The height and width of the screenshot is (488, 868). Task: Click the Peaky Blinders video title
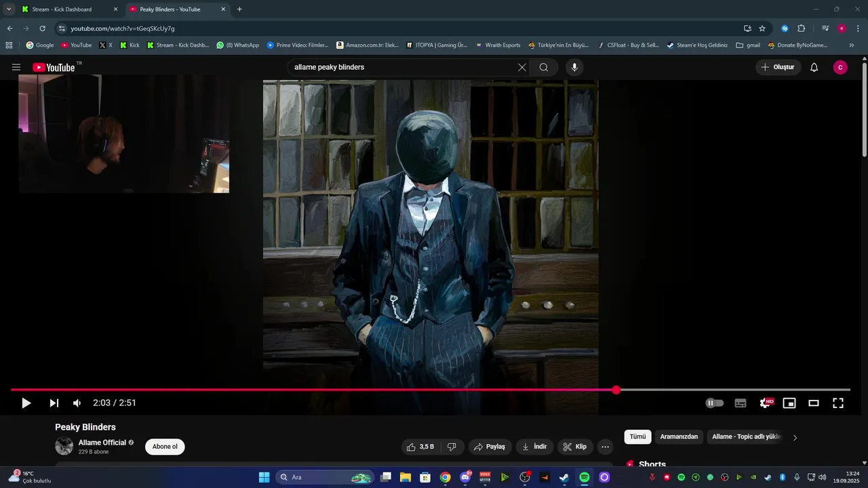pyautogui.click(x=85, y=427)
